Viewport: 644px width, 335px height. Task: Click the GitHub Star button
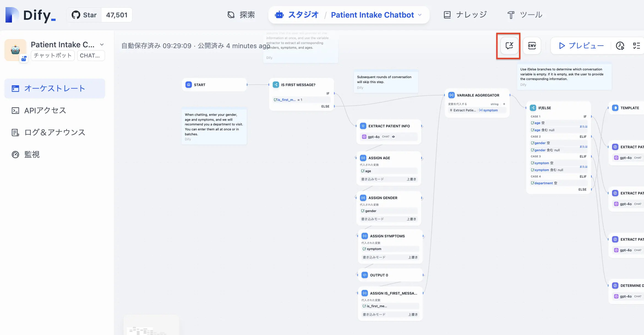pyautogui.click(x=84, y=15)
